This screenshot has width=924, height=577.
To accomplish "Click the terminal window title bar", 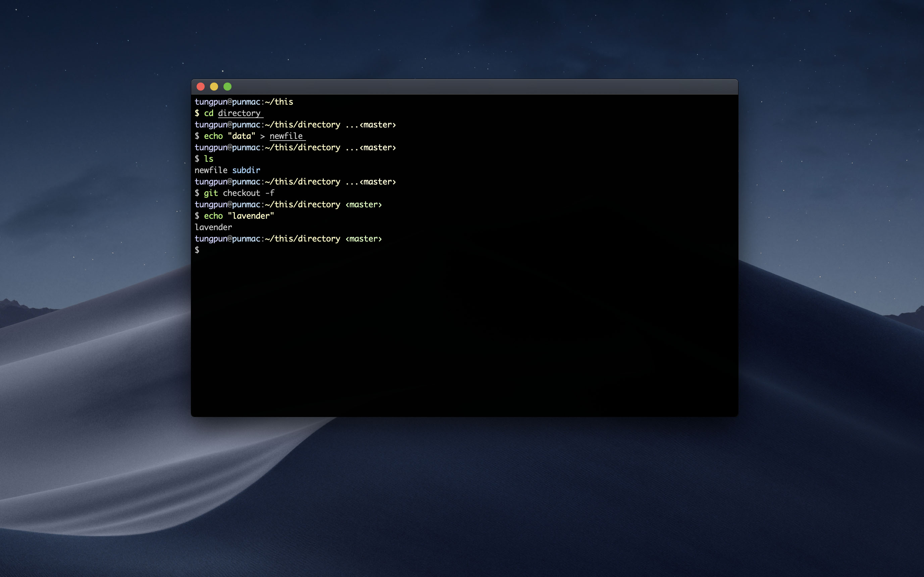I will [x=464, y=87].
